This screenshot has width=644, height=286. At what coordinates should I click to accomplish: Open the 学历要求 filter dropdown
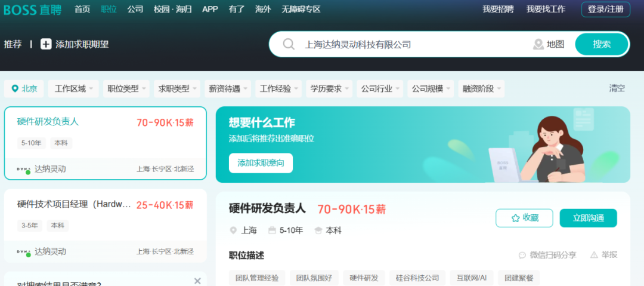click(x=329, y=88)
